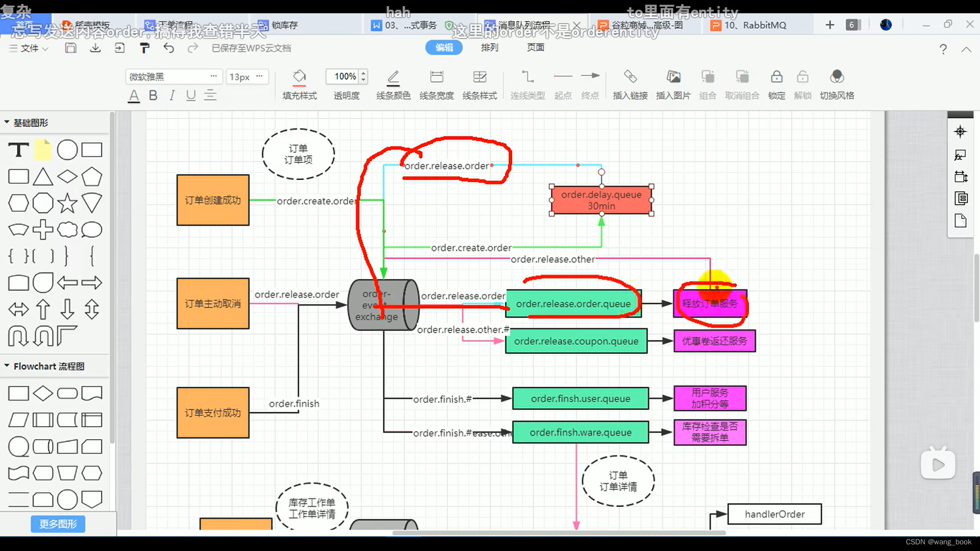Select the Text shape tool
This screenshot has width=980, height=551.
[x=18, y=150]
